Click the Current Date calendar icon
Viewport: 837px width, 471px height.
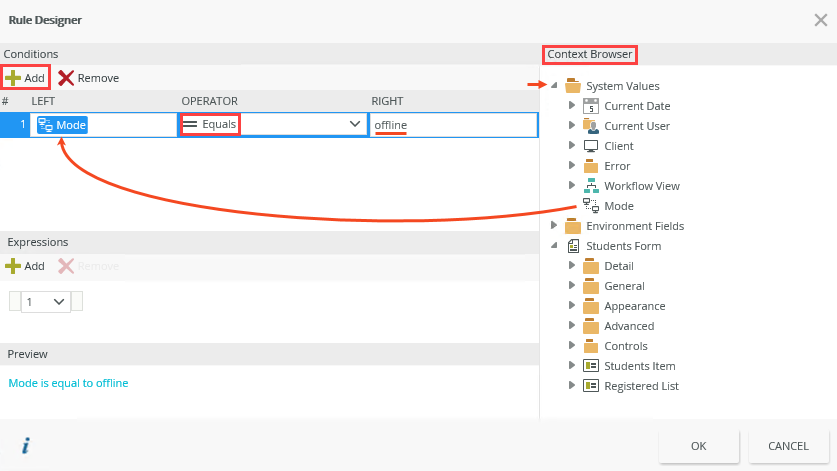coord(590,106)
